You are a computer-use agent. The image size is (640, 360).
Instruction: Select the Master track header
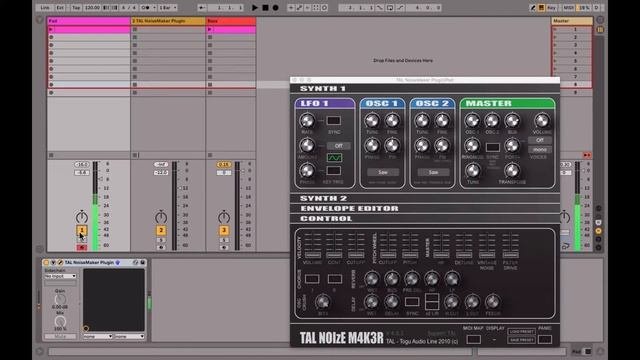point(572,21)
